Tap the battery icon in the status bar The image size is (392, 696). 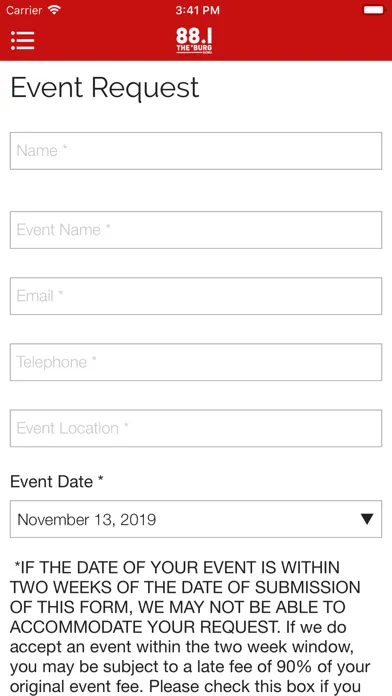373,10
